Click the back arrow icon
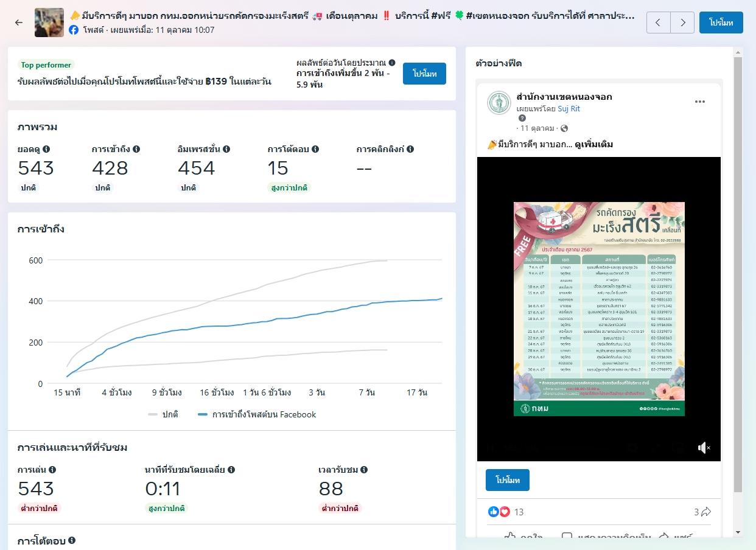 [19, 23]
